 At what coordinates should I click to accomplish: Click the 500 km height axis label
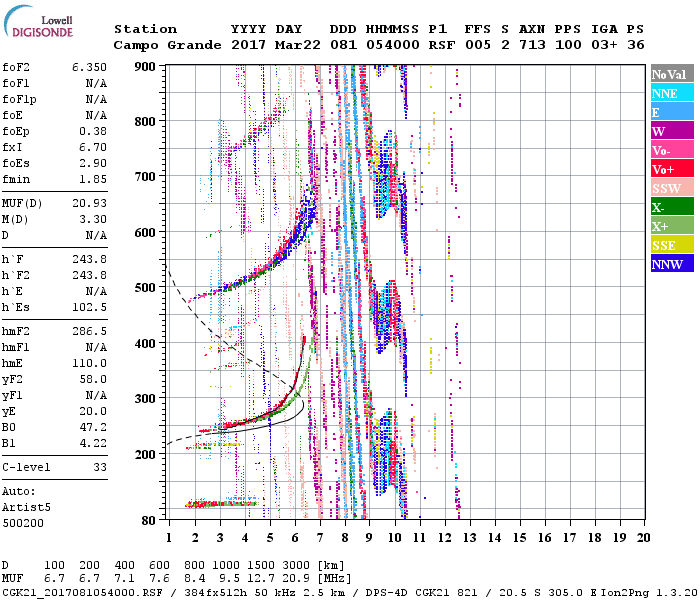145,287
